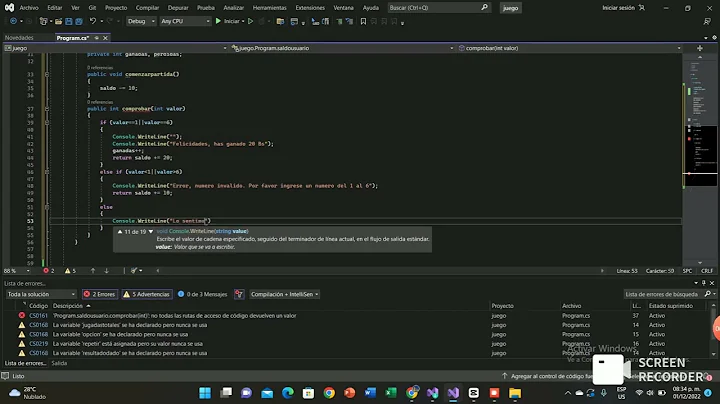Open Windows Start menu
720x404 pixels.
[205, 393]
